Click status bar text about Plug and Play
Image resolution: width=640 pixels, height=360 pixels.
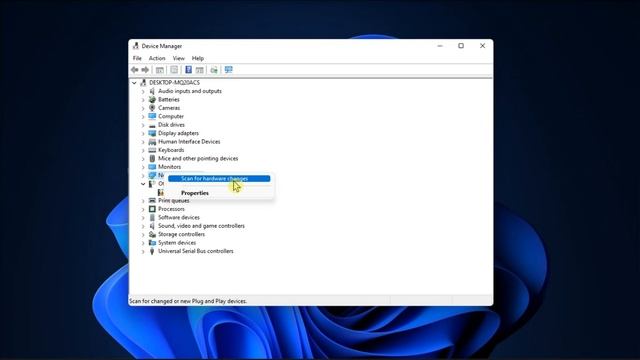pos(188,301)
